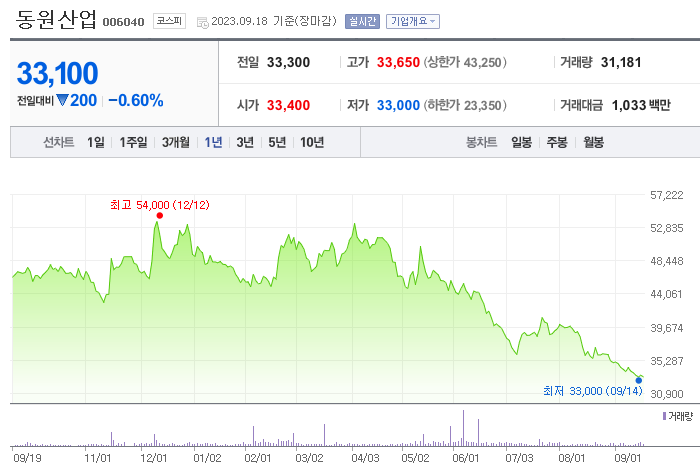Click the 2023.09.18 기준(장마감) date text

(x=274, y=21)
